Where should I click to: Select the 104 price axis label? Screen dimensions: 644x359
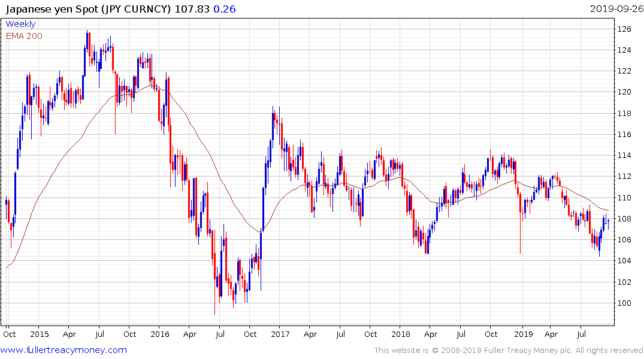[625, 260]
